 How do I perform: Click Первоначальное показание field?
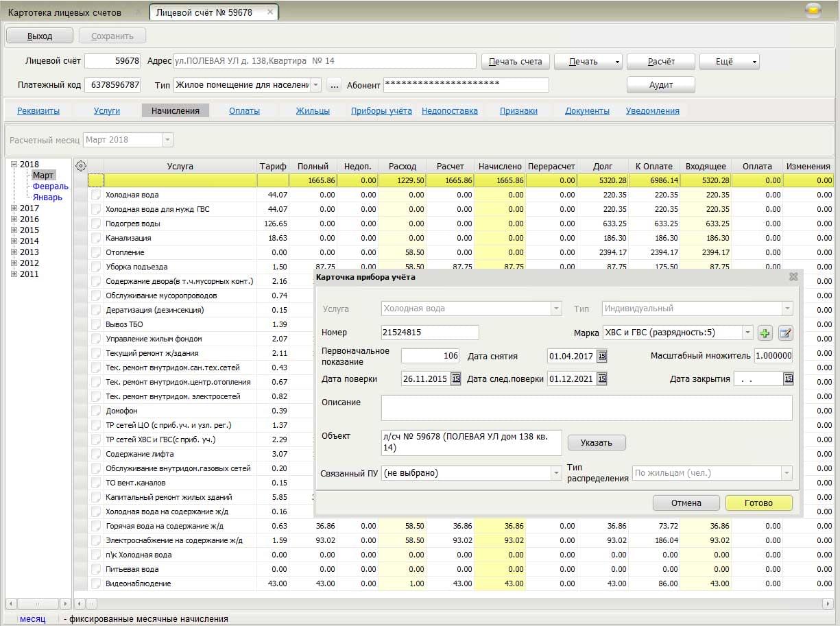click(x=431, y=356)
